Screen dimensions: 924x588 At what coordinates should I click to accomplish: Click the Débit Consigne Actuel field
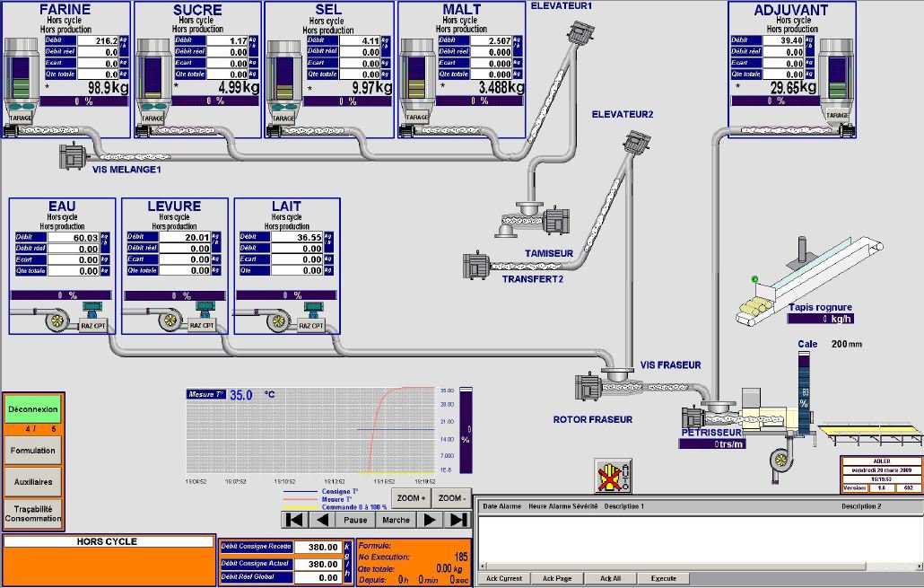318,564
